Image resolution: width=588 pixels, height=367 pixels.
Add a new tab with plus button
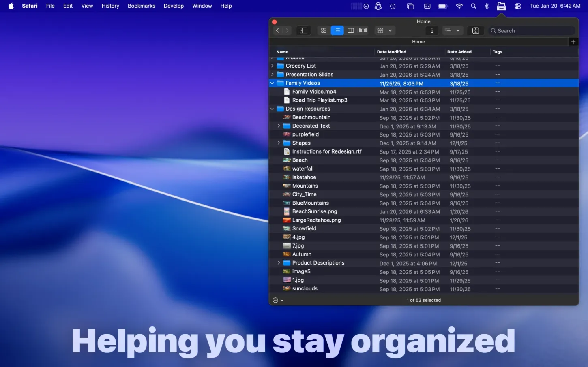point(573,42)
